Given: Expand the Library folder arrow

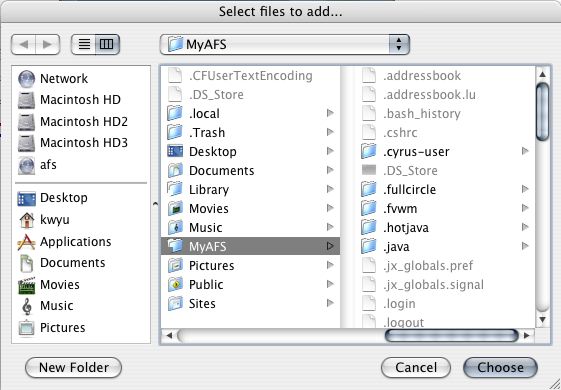Looking at the screenshot, I should pyautogui.click(x=330, y=189).
